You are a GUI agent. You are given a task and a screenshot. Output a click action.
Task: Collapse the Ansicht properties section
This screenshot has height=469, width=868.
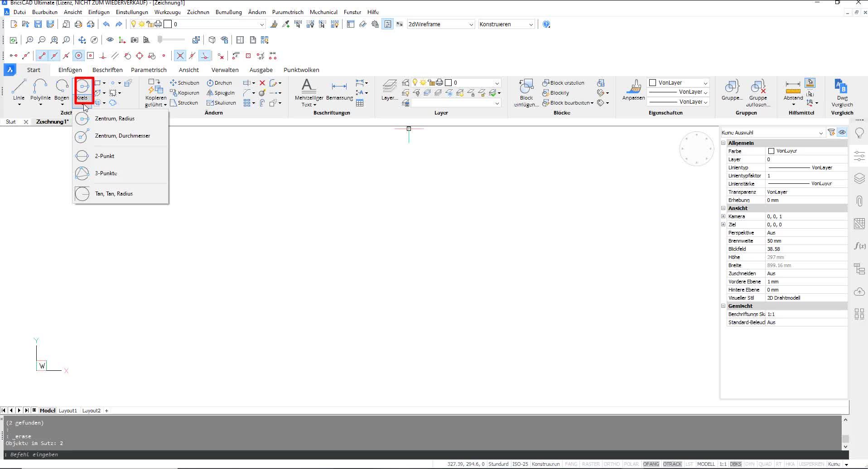pos(723,208)
